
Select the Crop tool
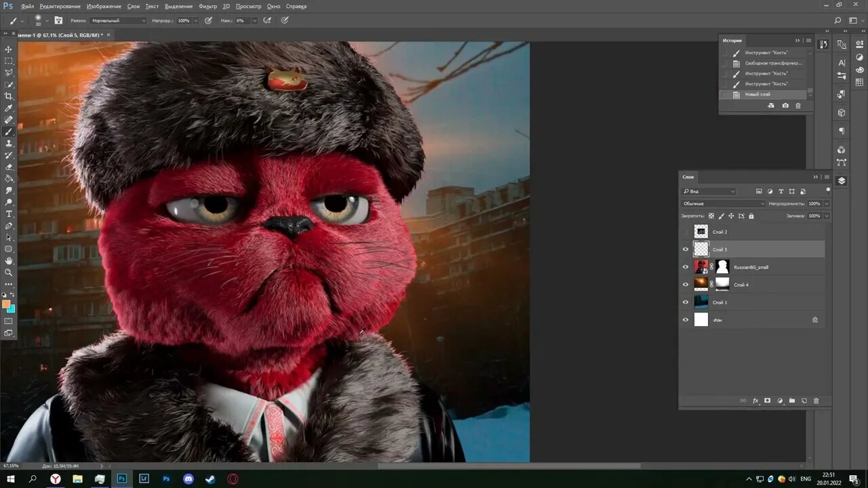click(x=9, y=96)
